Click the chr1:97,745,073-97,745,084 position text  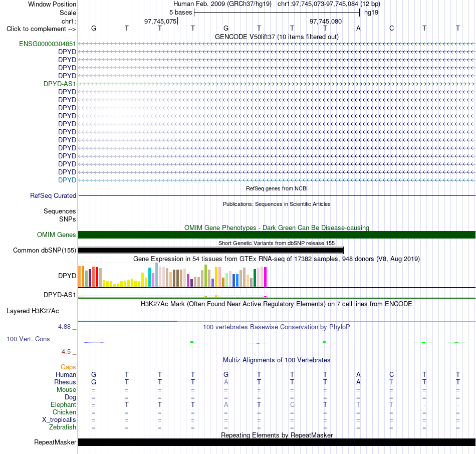(329, 4)
